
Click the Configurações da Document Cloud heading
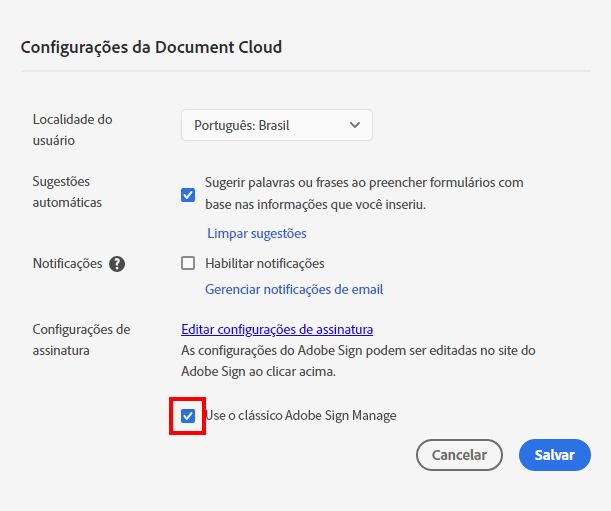151,47
